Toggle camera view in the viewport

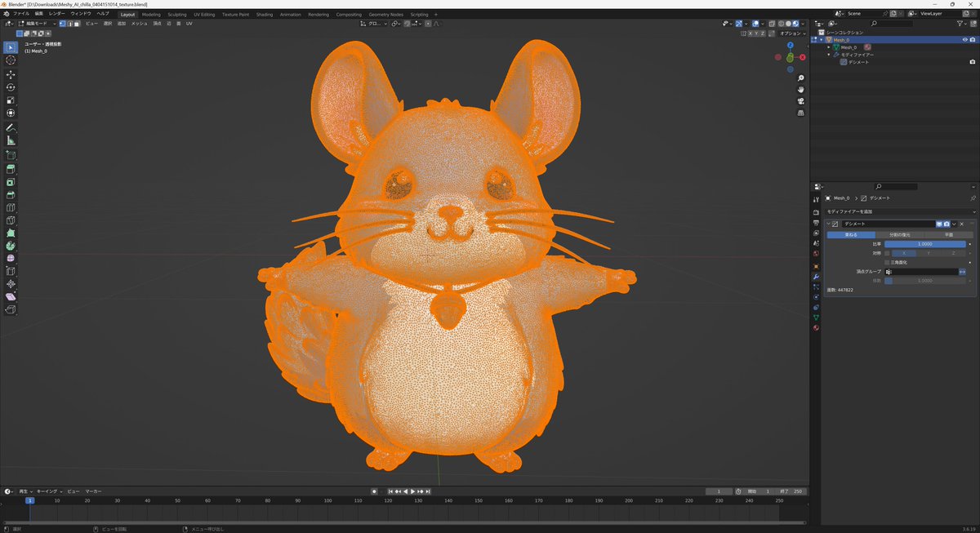[801, 101]
